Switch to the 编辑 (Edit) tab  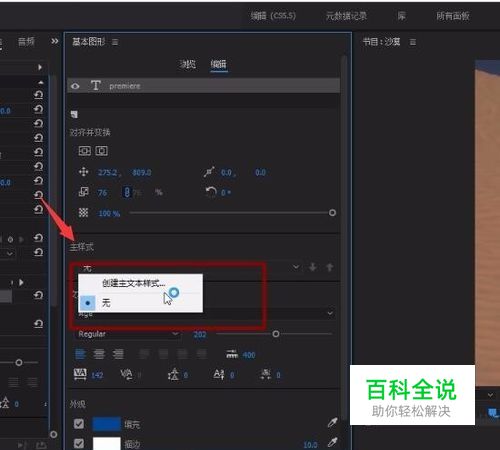[219, 64]
